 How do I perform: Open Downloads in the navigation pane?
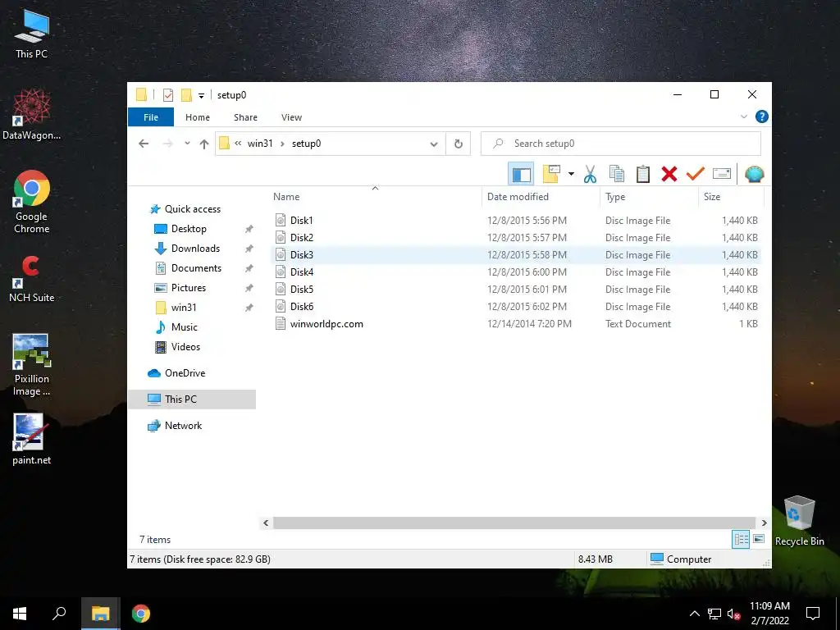(x=195, y=249)
